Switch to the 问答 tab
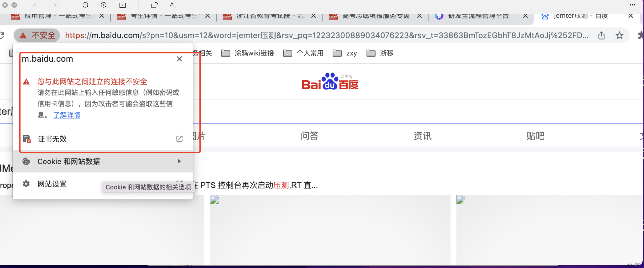This screenshot has width=644, height=268. 309,136
